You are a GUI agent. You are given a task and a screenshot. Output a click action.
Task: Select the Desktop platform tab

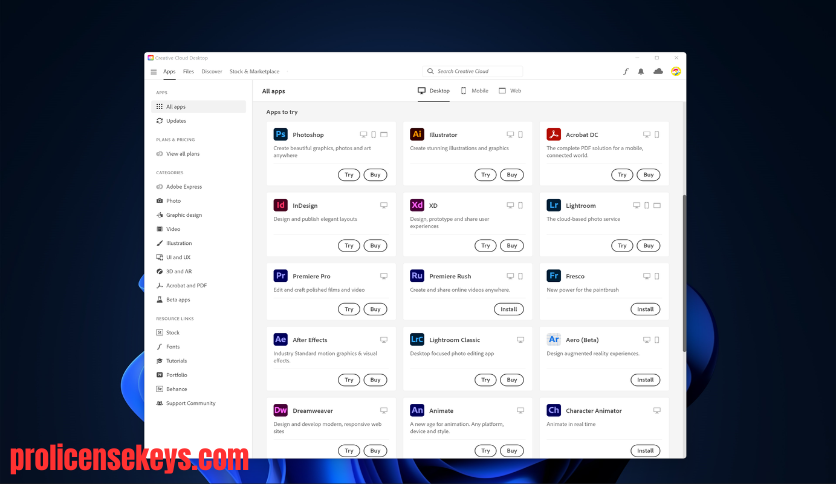point(434,91)
